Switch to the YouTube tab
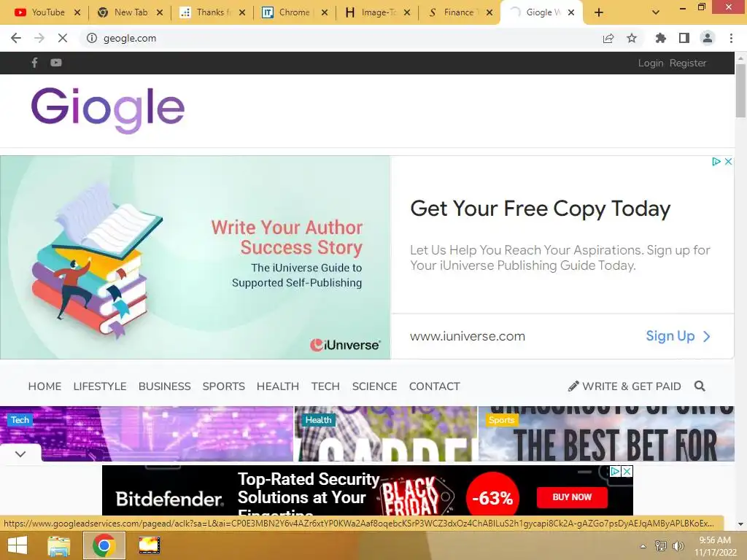This screenshot has height=560, width=747. tap(47, 12)
